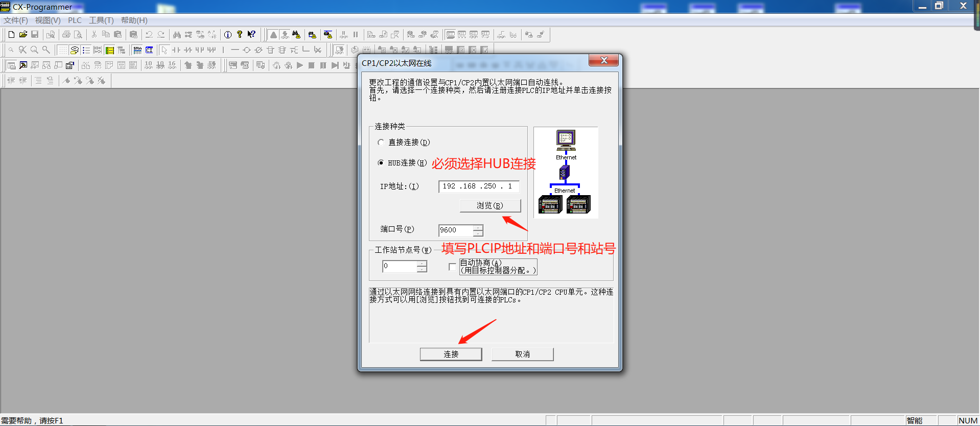The height and width of the screenshot is (426, 980).
Task: Click the auto online binoculars warning icon
Action: pyautogui.click(x=296, y=35)
